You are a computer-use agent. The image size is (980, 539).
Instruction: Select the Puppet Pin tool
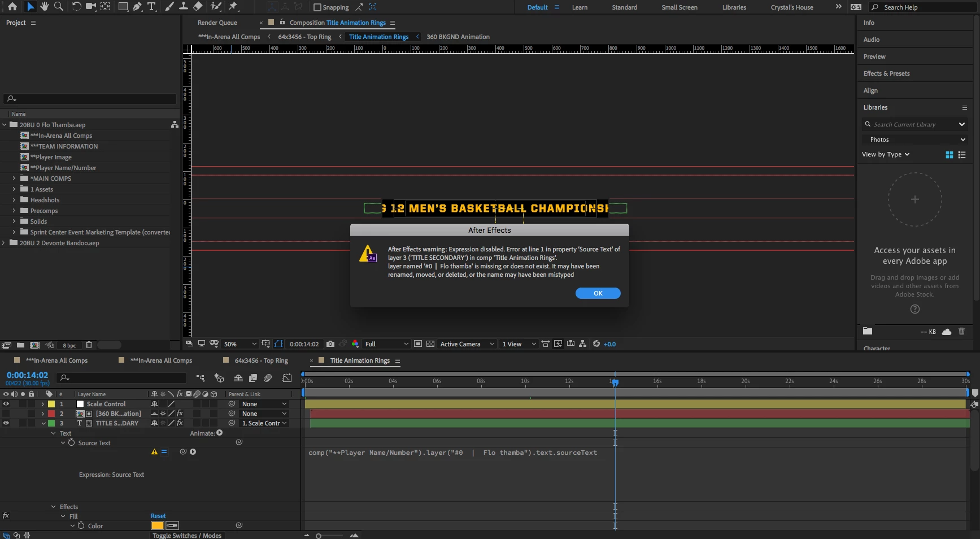point(233,7)
